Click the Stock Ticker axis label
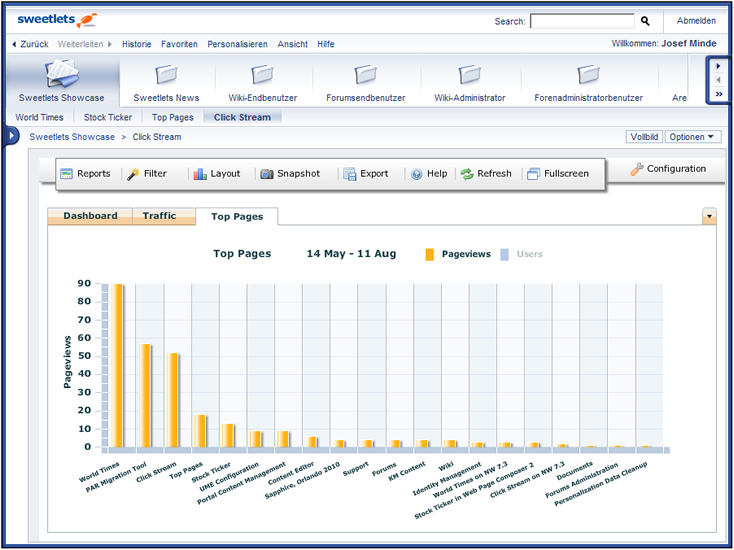 click(211, 473)
